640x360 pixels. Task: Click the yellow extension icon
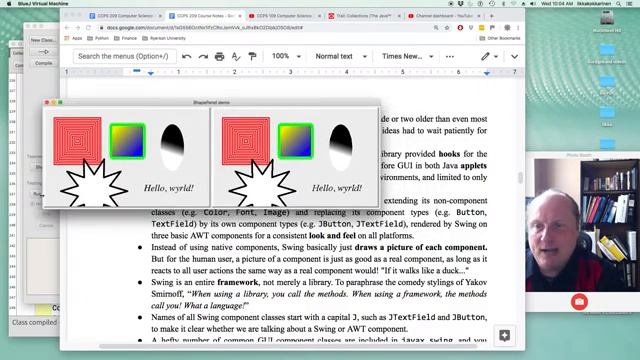click(482, 28)
